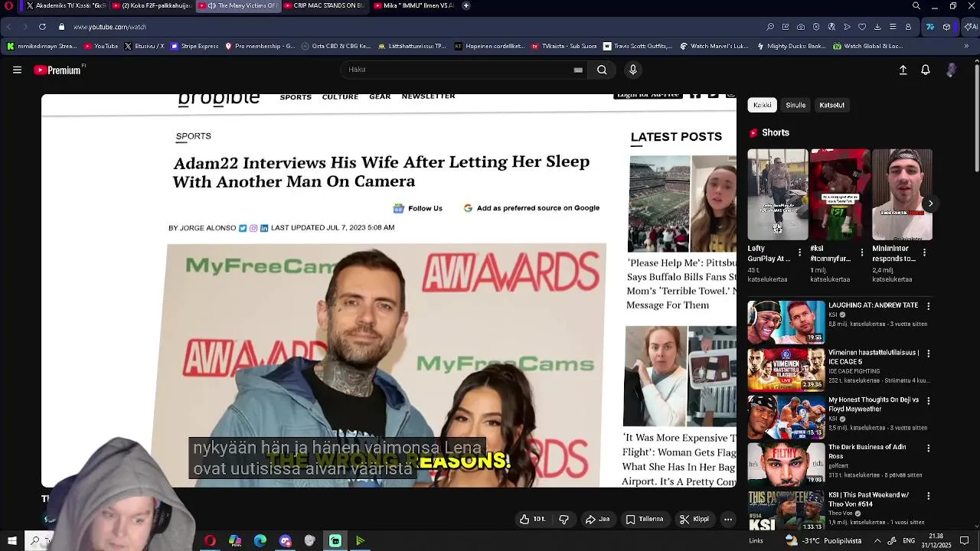The height and width of the screenshot is (551, 980).
Task: Open a new browser tab with the plus
Action: [x=466, y=5]
